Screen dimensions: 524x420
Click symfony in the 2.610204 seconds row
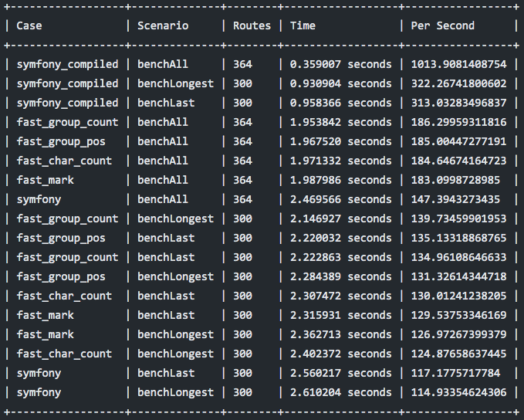point(39,392)
